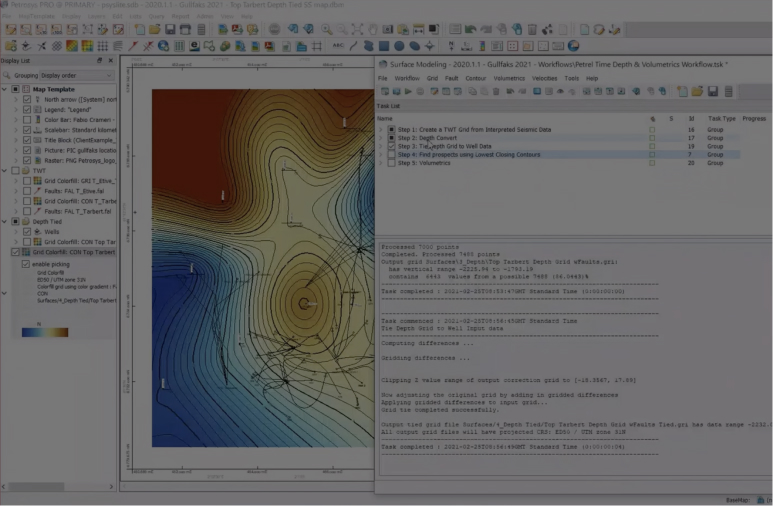Click the save disk icon in main toolbar
This screenshot has height=506, width=773.
[x=171, y=30]
